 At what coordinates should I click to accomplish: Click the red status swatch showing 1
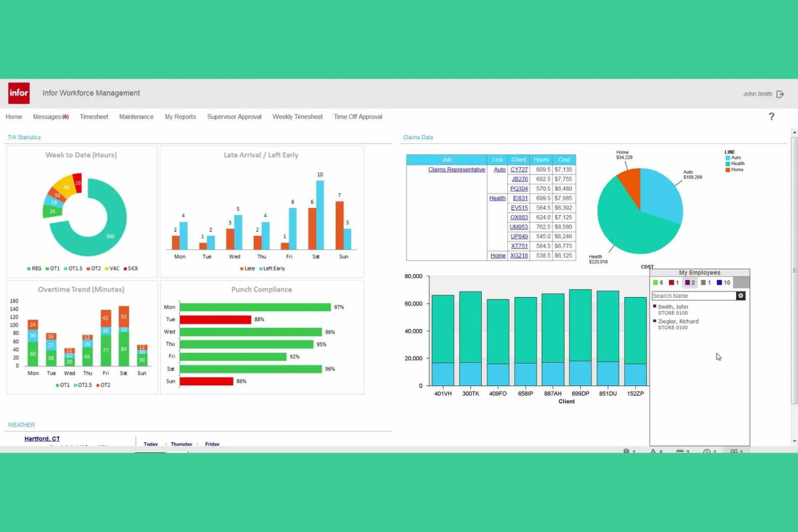click(671, 282)
